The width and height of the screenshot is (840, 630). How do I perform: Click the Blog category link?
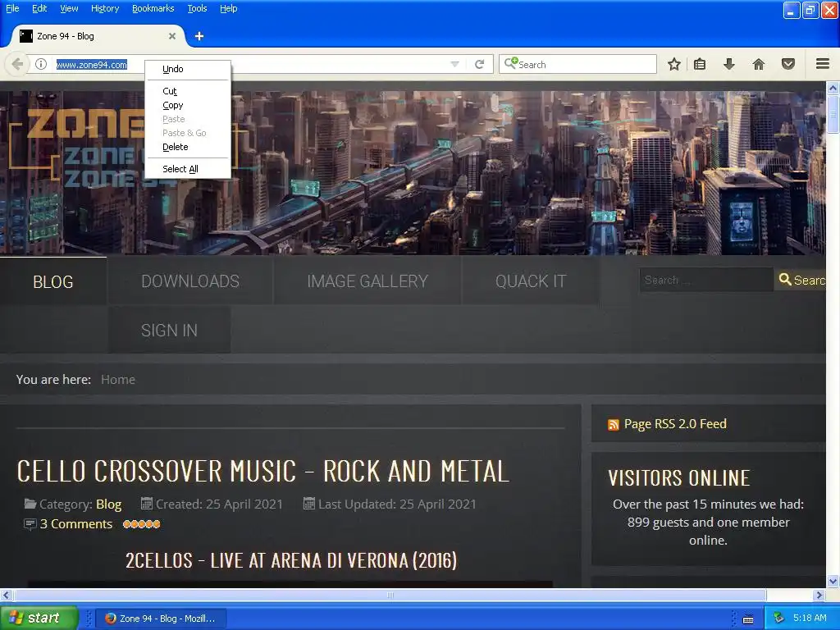[x=109, y=504]
